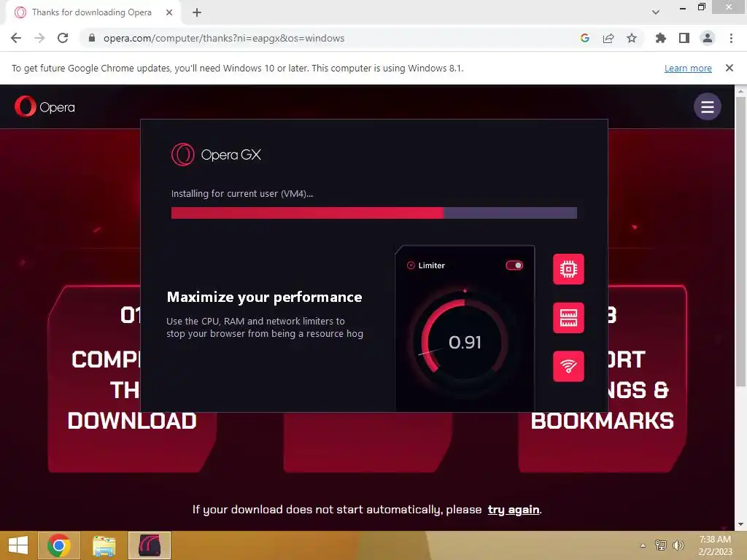View site information via the lock icon

pyautogui.click(x=92, y=38)
